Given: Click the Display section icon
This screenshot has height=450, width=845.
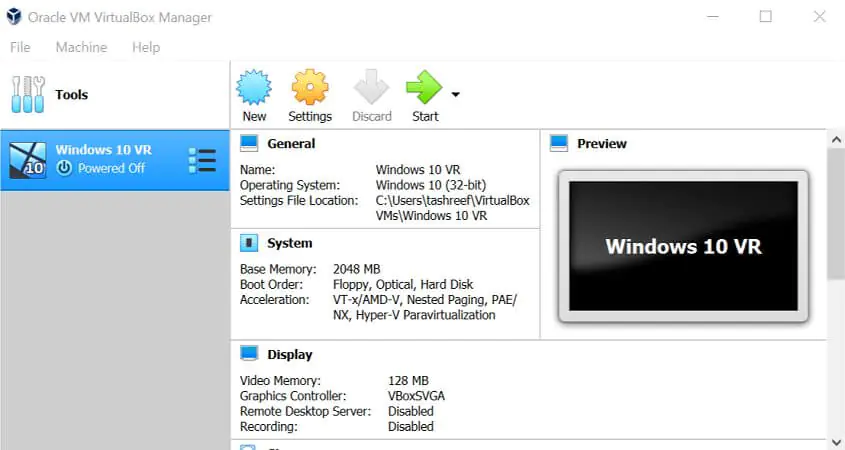Looking at the screenshot, I should (x=249, y=354).
